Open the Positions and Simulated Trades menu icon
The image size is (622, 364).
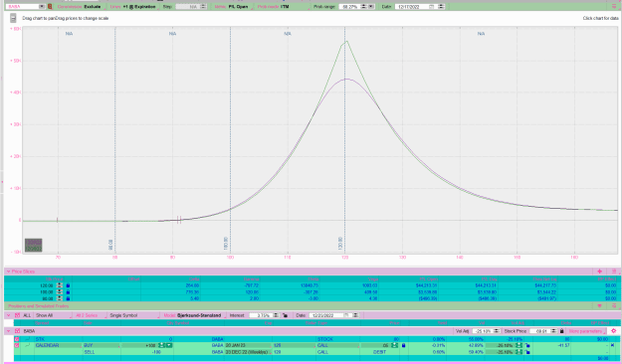coord(614,306)
